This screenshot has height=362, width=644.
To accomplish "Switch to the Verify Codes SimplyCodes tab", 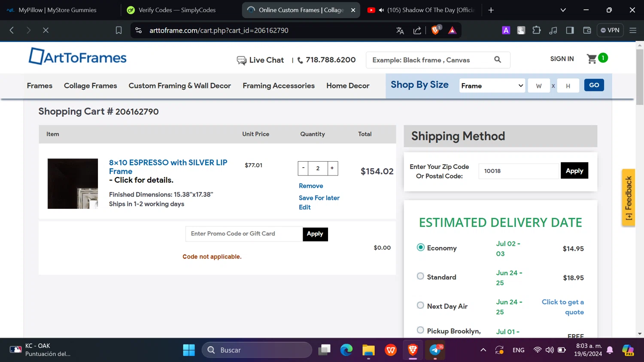I will (x=177, y=10).
